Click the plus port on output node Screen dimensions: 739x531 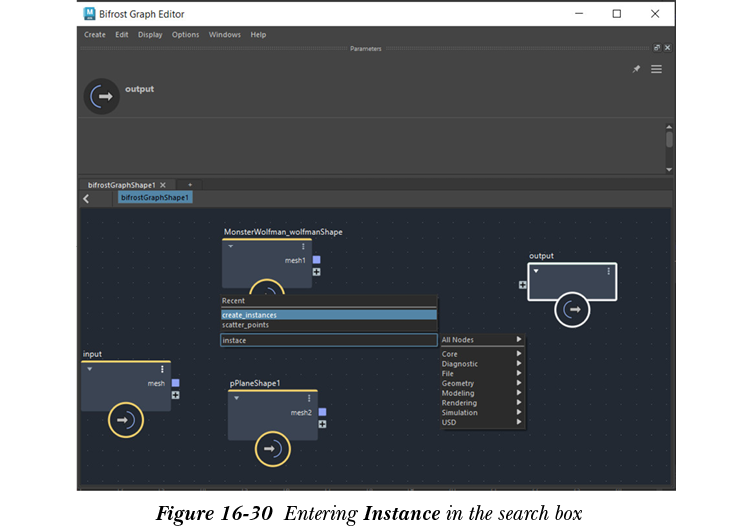point(522,284)
